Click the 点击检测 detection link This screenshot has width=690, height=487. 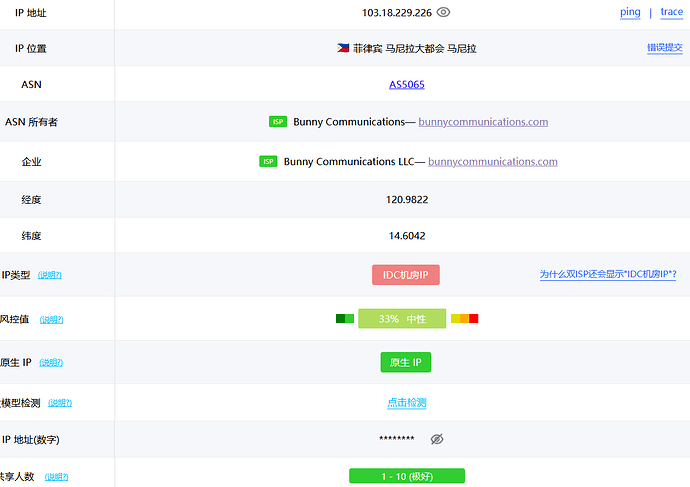(x=407, y=403)
